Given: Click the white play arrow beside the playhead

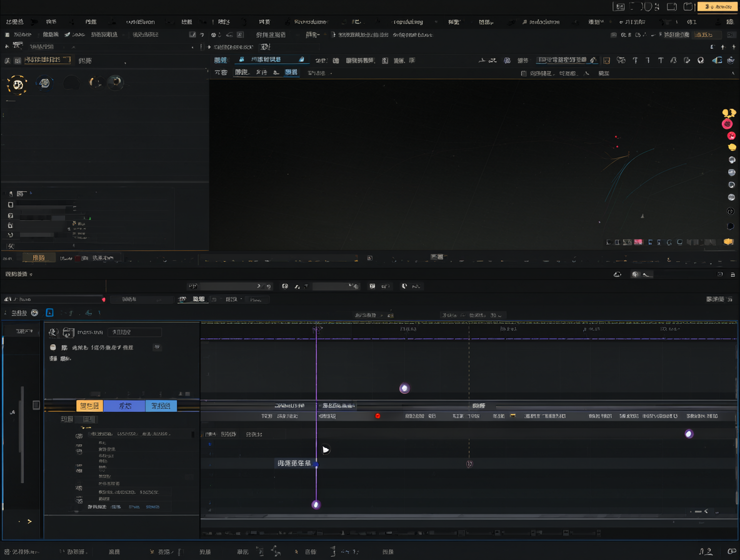Looking at the screenshot, I should [x=326, y=449].
